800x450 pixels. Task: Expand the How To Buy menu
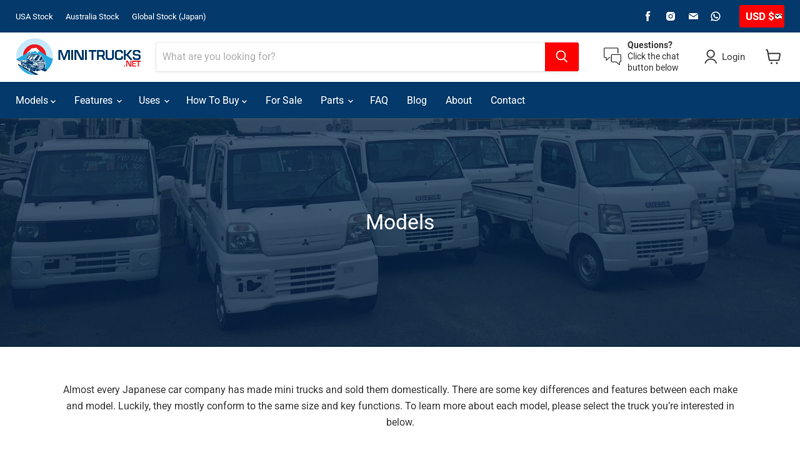216,100
